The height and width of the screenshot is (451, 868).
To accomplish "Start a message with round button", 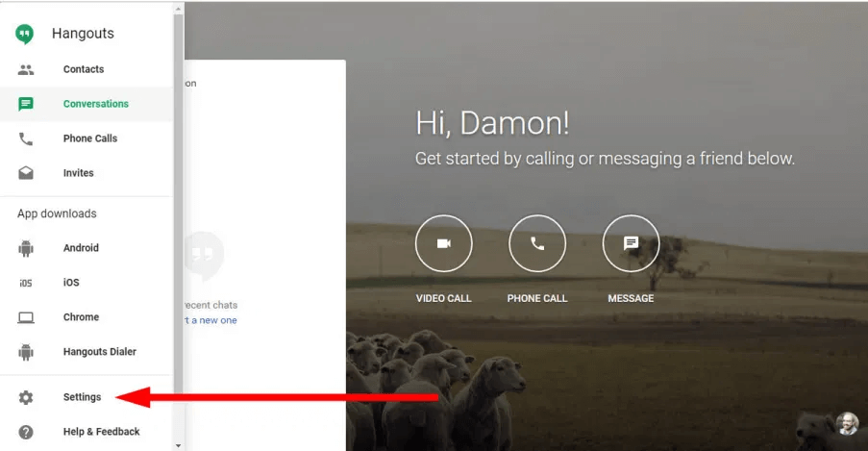I will [631, 243].
